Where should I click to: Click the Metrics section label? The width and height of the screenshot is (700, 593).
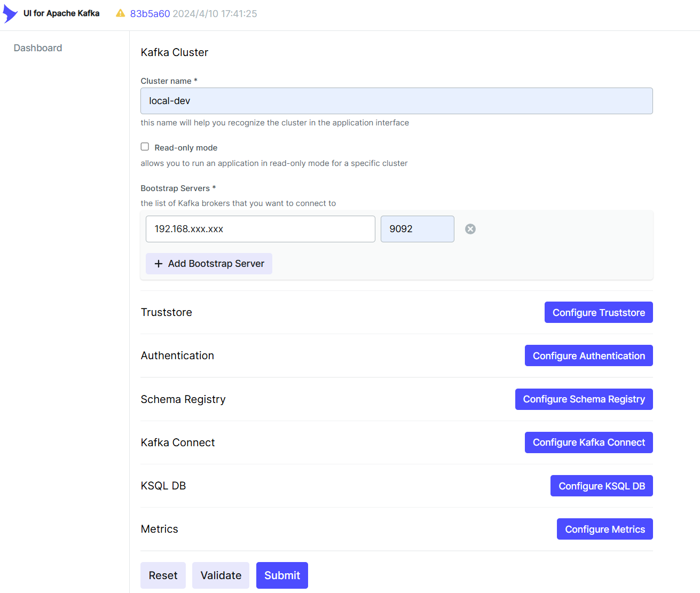point(160,529)
